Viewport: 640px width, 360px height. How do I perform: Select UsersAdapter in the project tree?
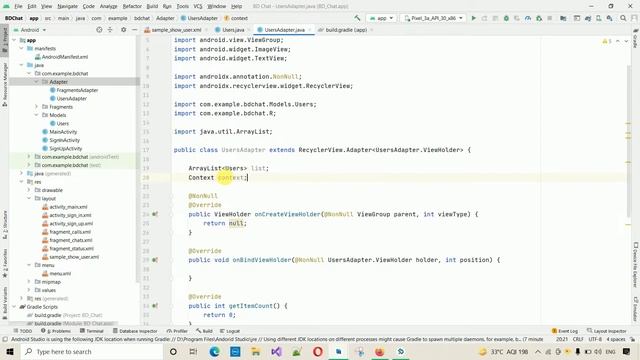point(68,98)
